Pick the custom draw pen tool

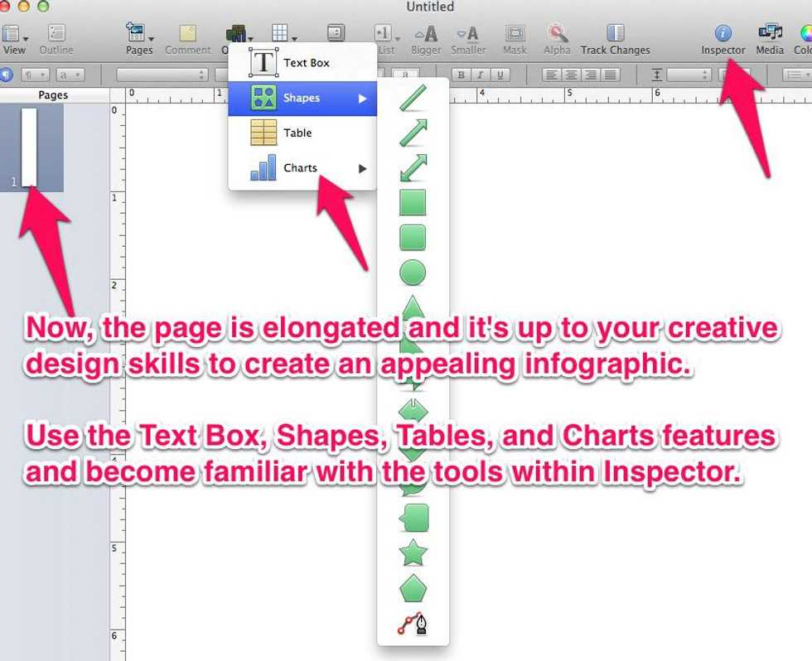click(413, 625)
